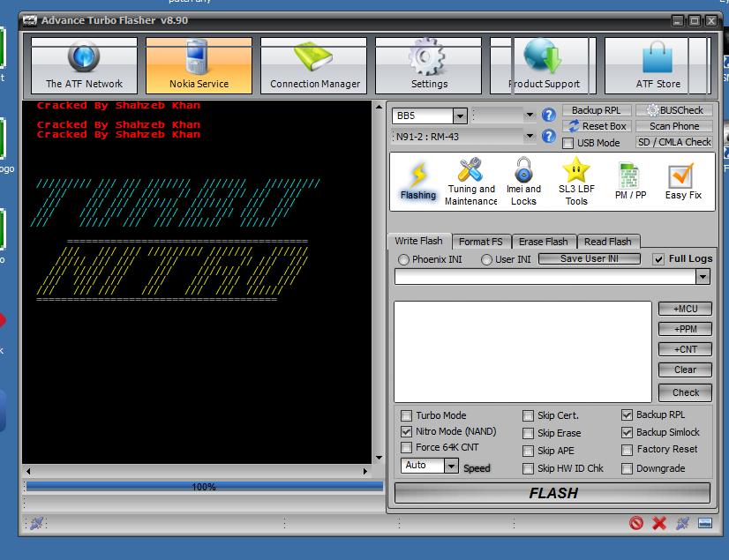Click SD / CMLA Check button
The image size is (729, 560).
pos(674,142)
